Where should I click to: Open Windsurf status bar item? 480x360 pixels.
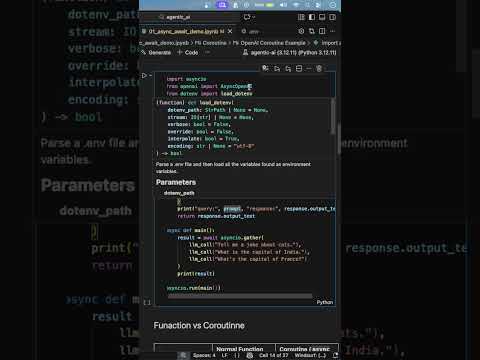point(310,356)
